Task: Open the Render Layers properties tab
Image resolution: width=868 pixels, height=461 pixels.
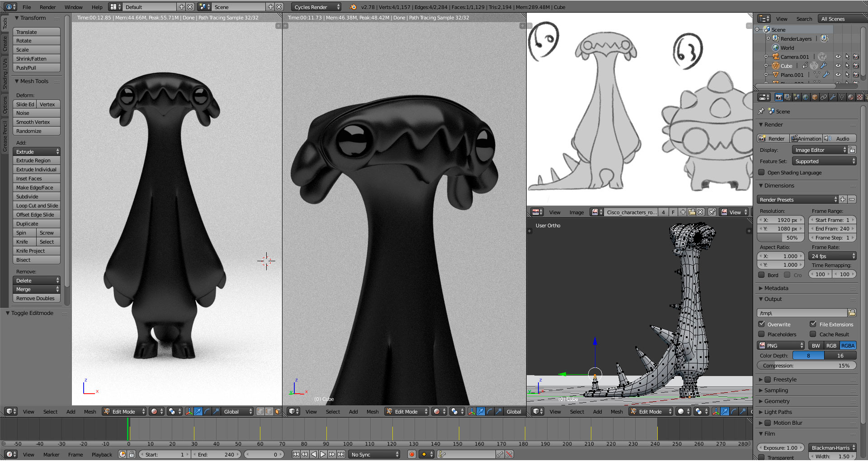Action: 788,97
